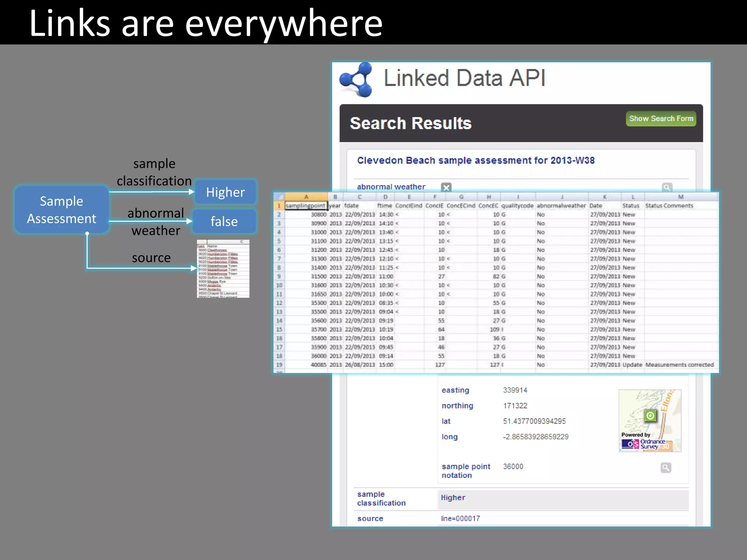Click the 'ConcEC' column header cell
This screenshot has width=747, height=560.
click(x=488, y=206)
